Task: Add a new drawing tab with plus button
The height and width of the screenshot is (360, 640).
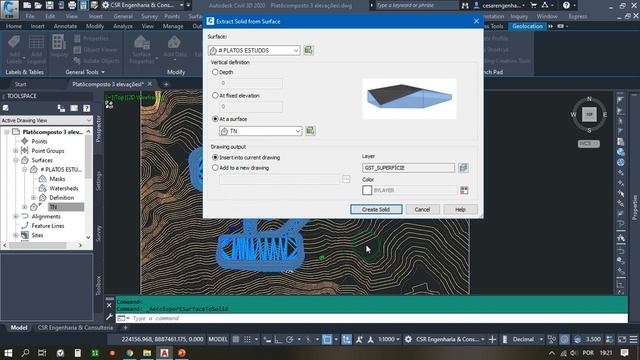Action: (x=166, y=84)
